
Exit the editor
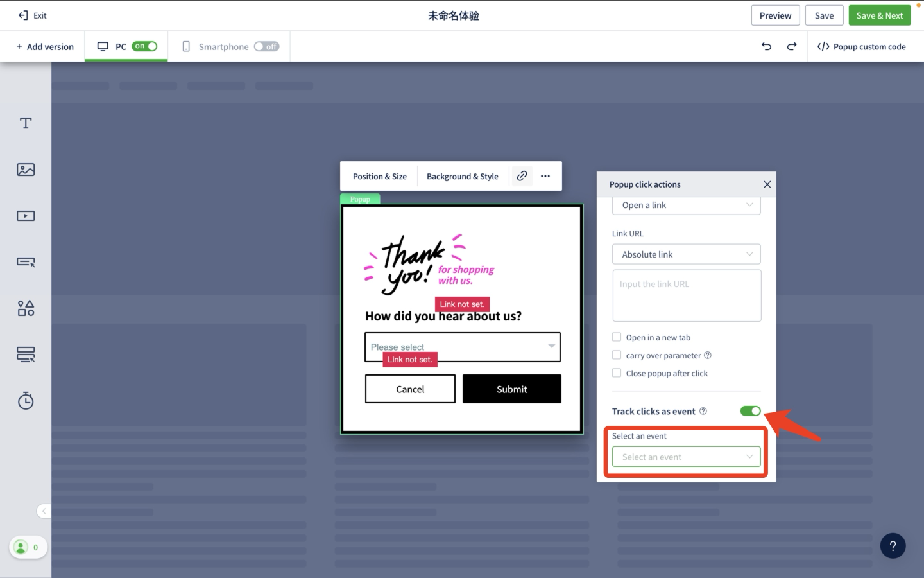(33, 15)
